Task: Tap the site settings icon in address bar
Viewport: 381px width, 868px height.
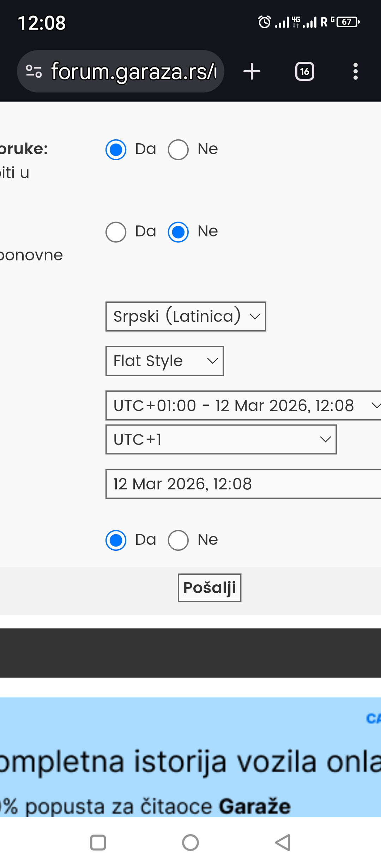Action: [x=34, y=71]
